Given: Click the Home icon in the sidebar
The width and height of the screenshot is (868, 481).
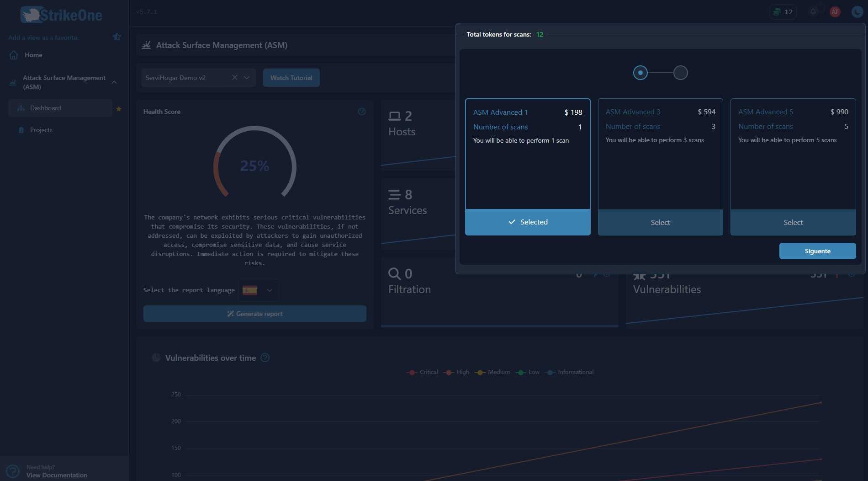Looking at the screenshot, I should tap(14, 54).
